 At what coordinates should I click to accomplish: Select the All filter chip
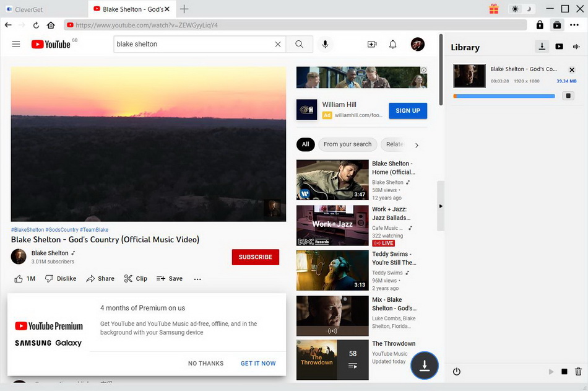point(306,144)
